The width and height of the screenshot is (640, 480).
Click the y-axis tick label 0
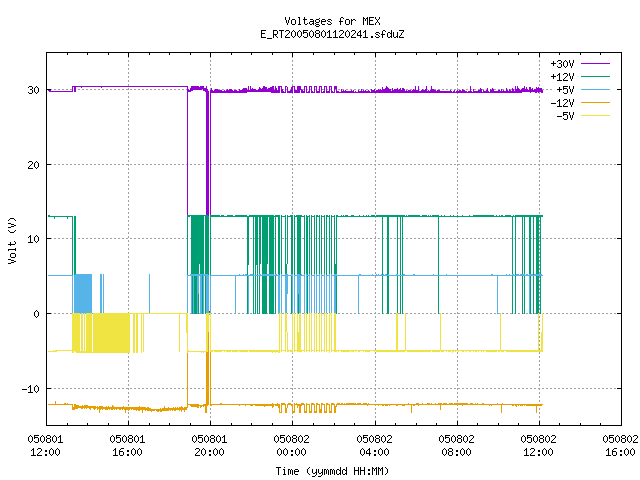coord(36,314)
